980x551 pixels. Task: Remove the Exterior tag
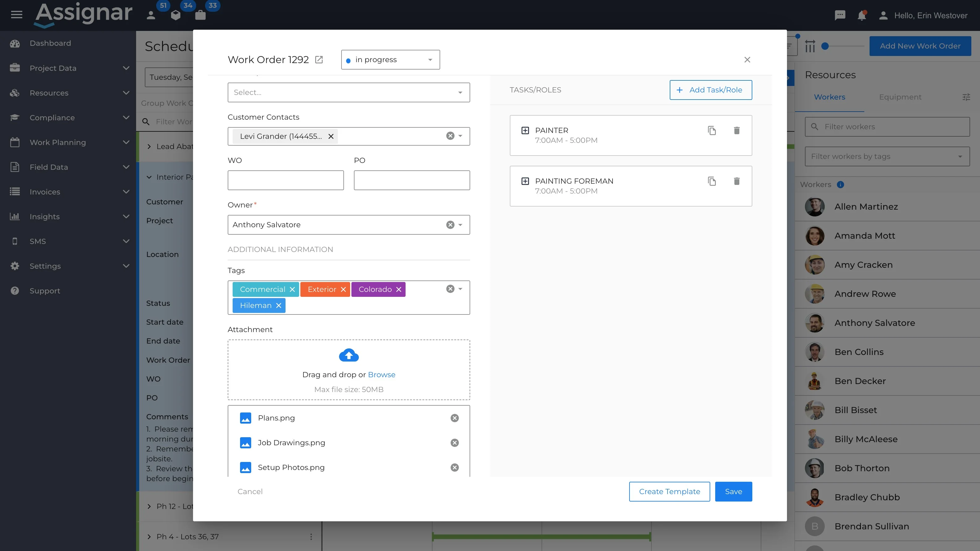point(343,289)
